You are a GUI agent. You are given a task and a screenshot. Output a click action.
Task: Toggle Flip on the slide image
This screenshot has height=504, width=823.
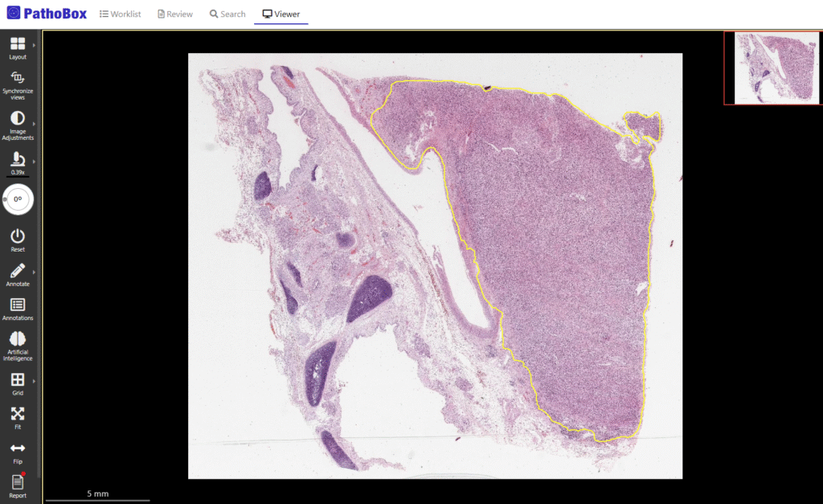point(16,450)
